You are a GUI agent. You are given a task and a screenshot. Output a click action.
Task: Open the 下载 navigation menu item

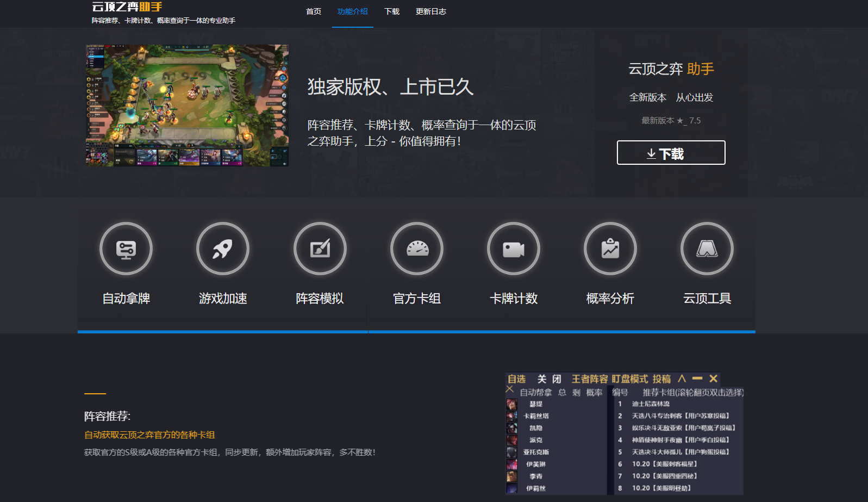[x=392, y=11]
